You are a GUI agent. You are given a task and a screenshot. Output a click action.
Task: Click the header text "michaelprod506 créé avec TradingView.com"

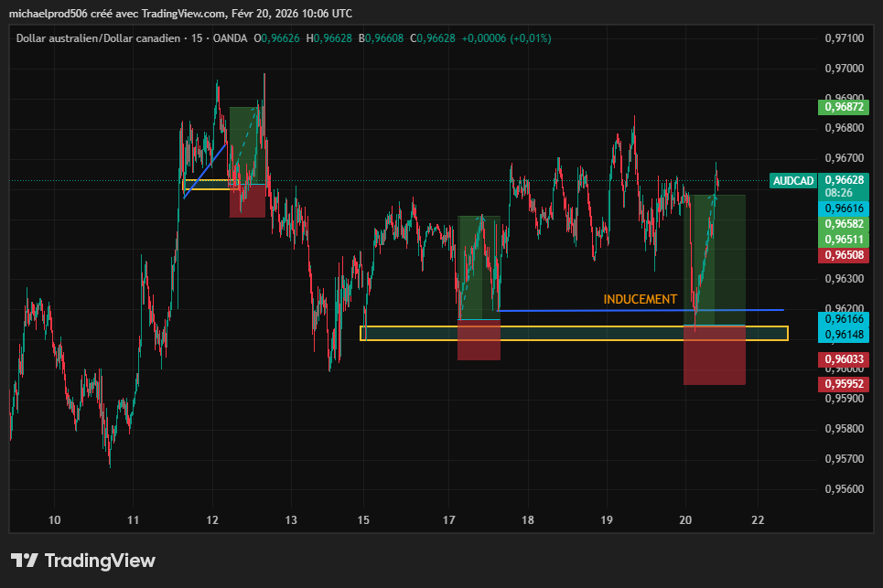point(118,13)
